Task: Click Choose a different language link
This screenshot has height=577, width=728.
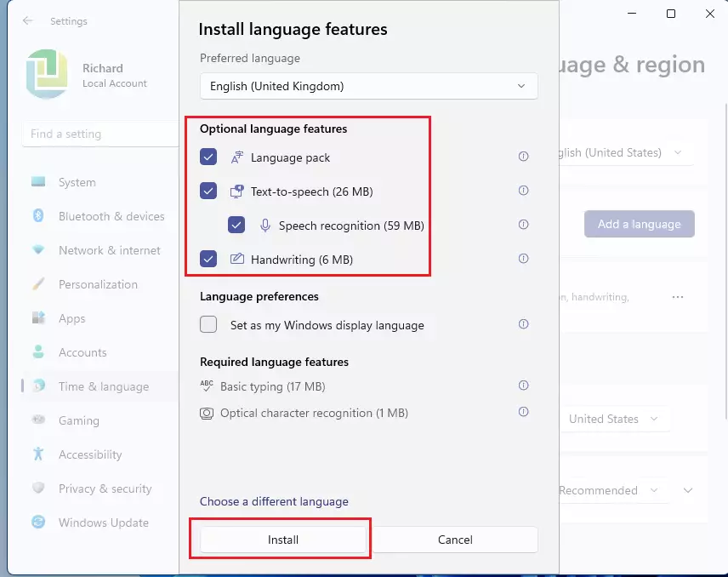Action: coord(274,501)
